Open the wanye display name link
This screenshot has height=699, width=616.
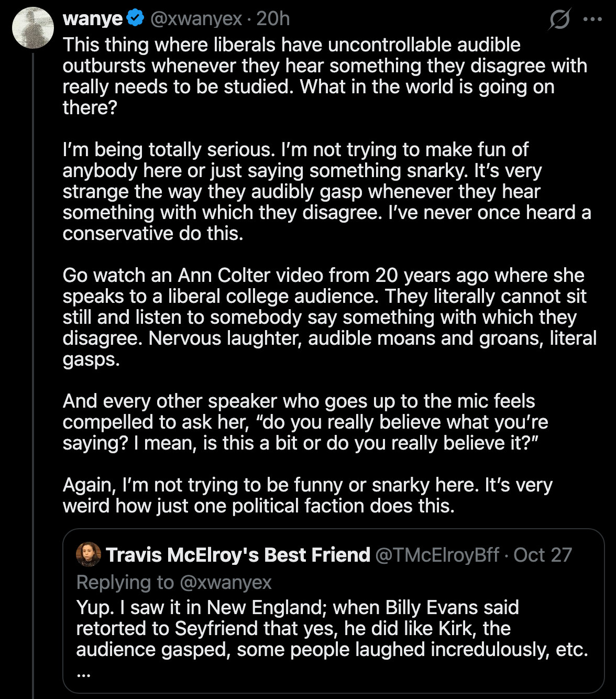(x=93, y=19)
